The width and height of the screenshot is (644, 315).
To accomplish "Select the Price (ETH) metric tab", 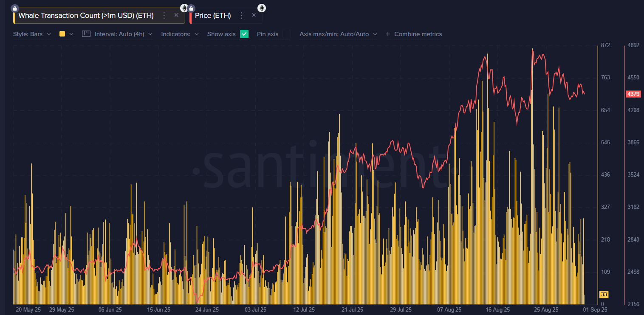I will coord(213,16).
